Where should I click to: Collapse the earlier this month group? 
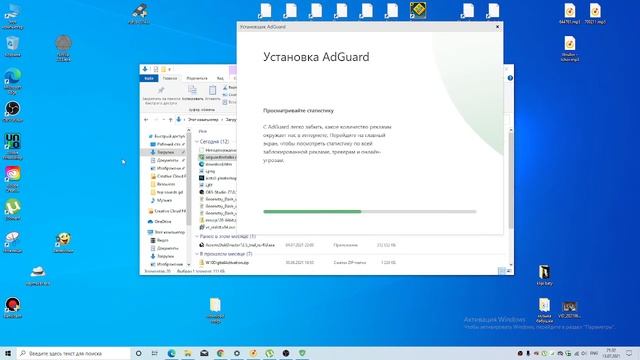(197, 236)
